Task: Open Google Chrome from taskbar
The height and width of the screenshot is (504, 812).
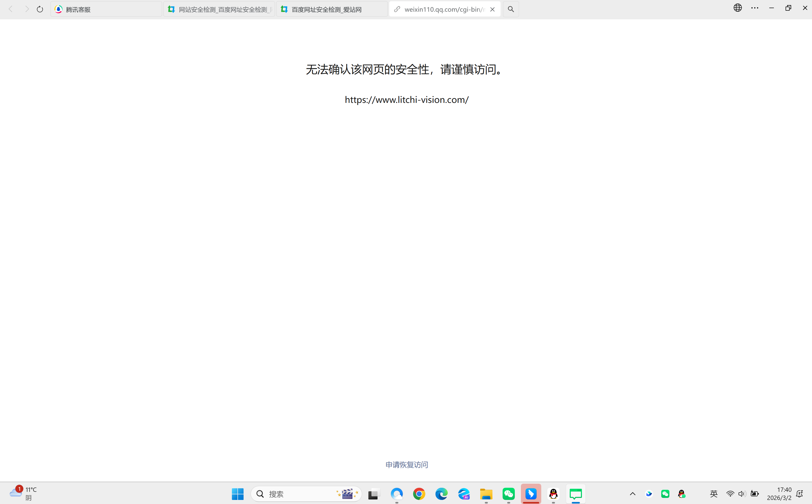Action: pyautogui.click(x=419, y=494)
